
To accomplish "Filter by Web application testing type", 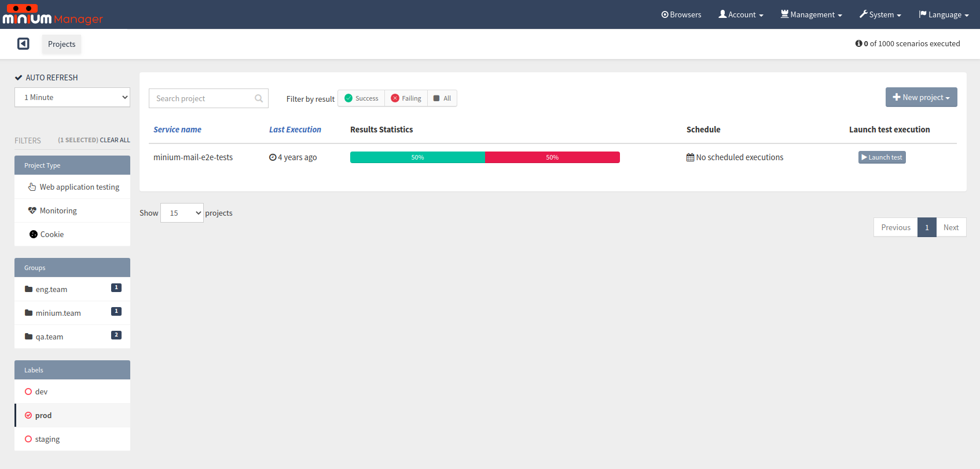I will [72, 187].
